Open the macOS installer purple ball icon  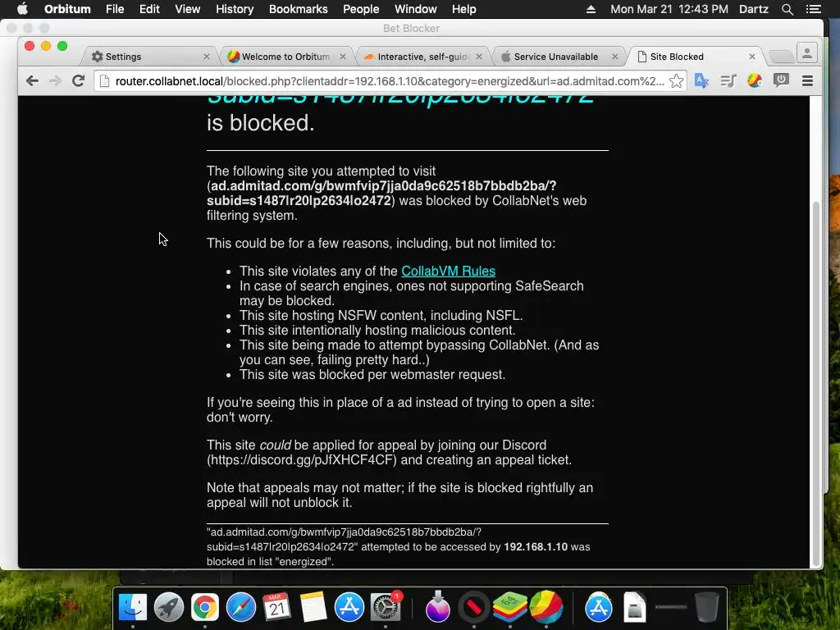pos(438,608)
